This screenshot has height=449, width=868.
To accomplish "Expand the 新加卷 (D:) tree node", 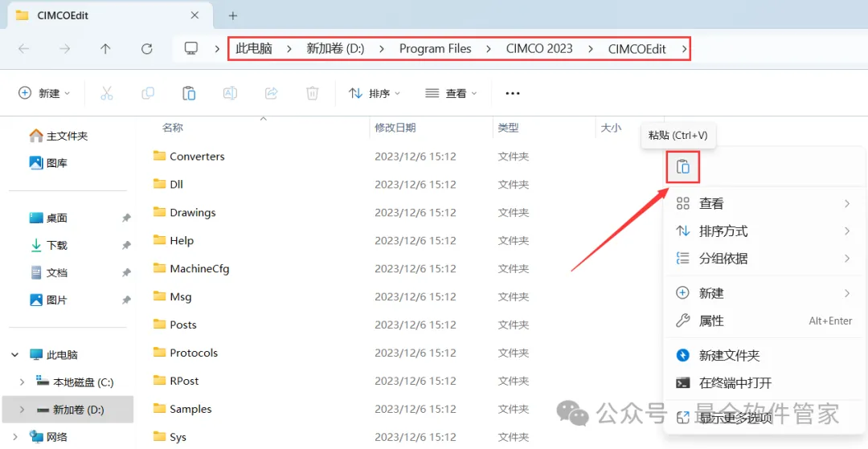I will (x=22, y=410).
